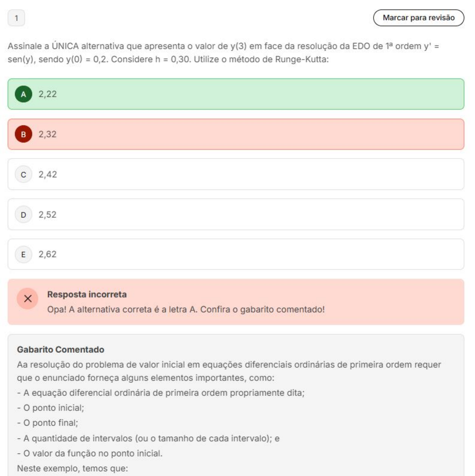Pick the alternative showing 2,42

236,174
